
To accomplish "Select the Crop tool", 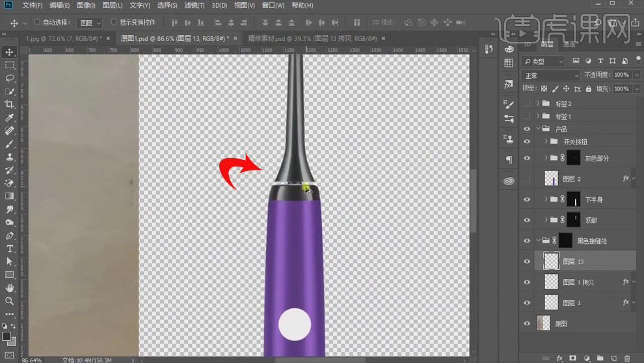I will point(10,104).
